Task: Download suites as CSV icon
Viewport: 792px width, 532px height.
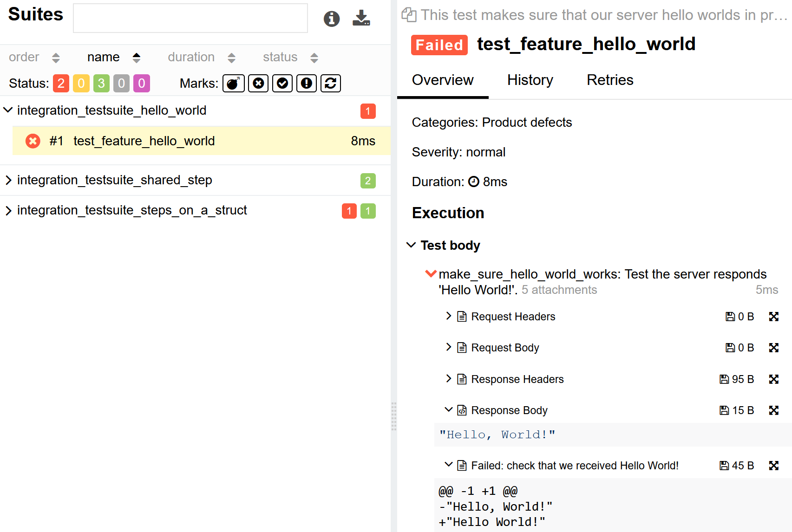Action: tap(361, 18)
